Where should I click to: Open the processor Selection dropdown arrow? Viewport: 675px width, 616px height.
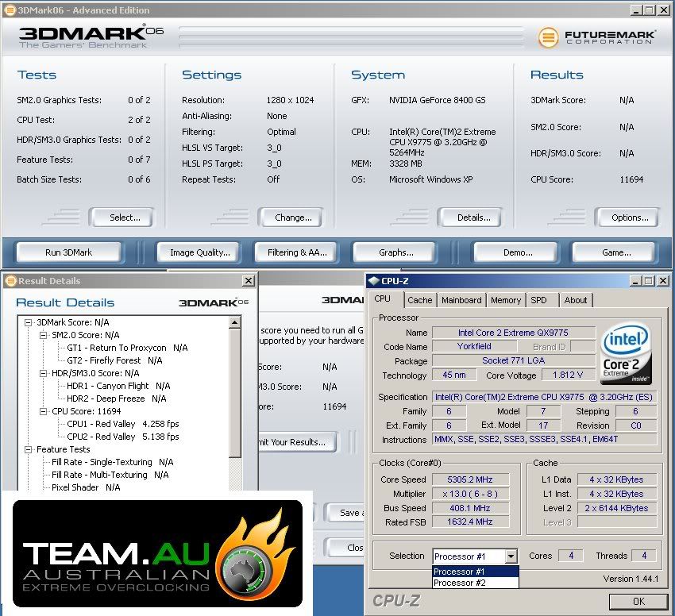click(511, 556)
